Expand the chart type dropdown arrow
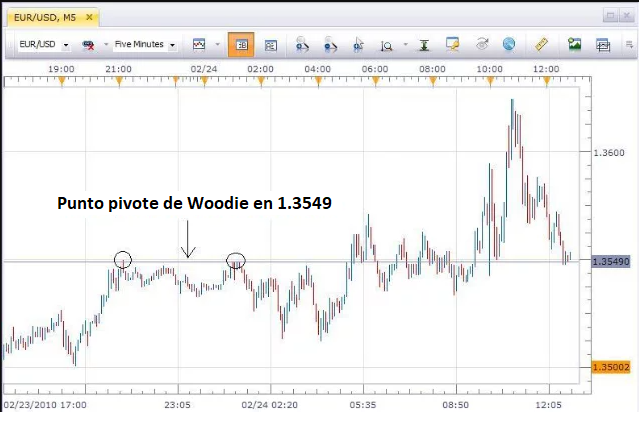 (x=217, y=44)
